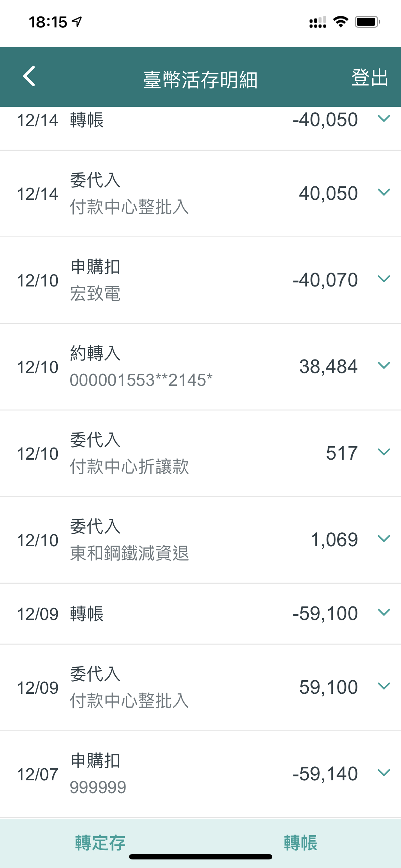The image size is (401, 868).
Task: Open the 轉定存 tab at bottom
Action: point(100,843)
